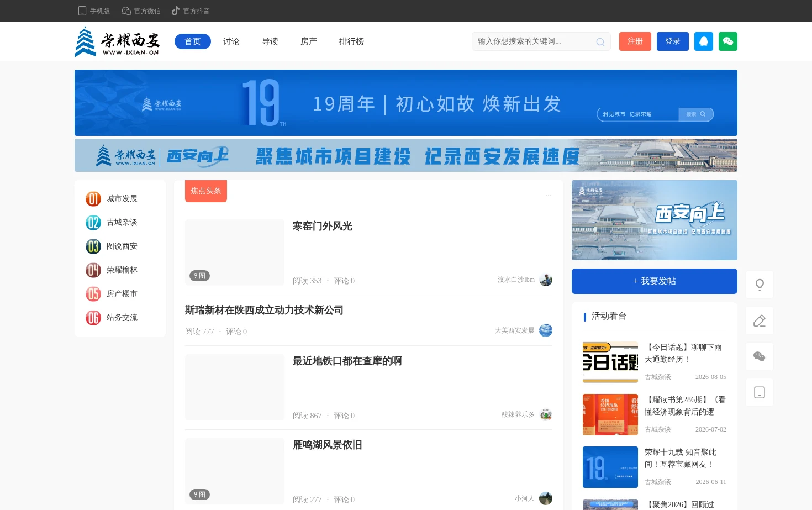Select the 首页 navigation tab
The width and height of the screenshot is (812, 510).
(x=193, y=41)
